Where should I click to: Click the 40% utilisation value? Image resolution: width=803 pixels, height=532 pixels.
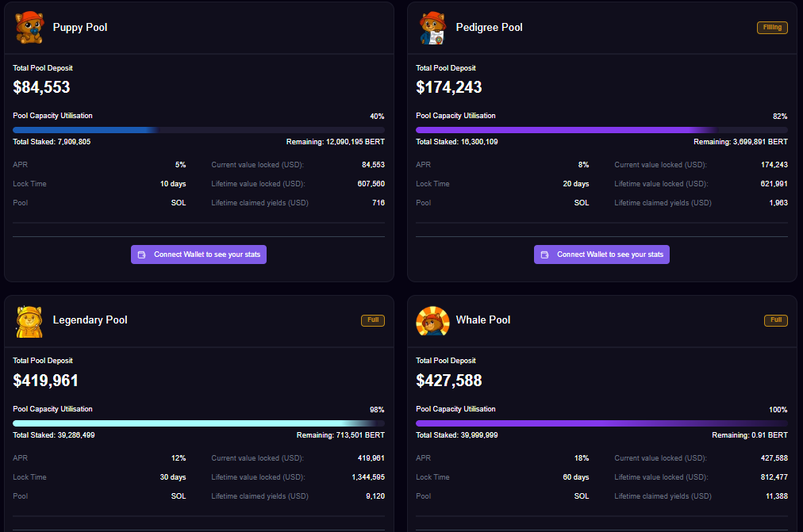pyautogui.click(x=377, y=116)
